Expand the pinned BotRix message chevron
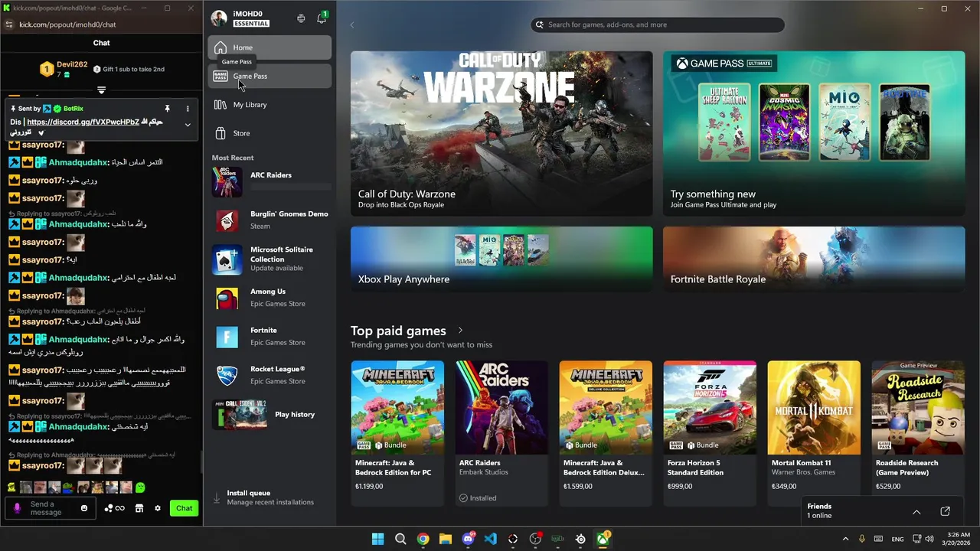 188,125
